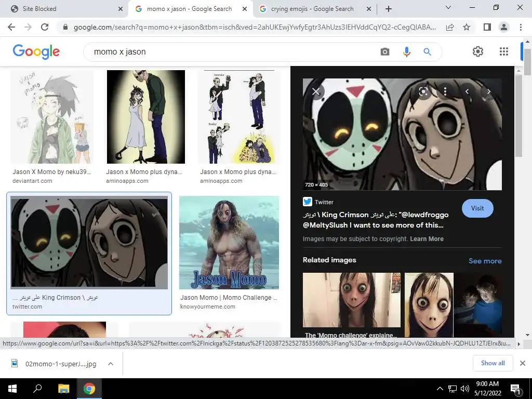Open the Windows Start menu

click(x=12, y=389)
